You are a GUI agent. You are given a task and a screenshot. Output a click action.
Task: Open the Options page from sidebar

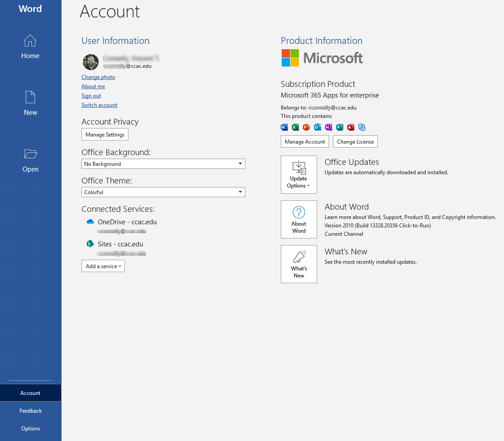pos(30,428)
